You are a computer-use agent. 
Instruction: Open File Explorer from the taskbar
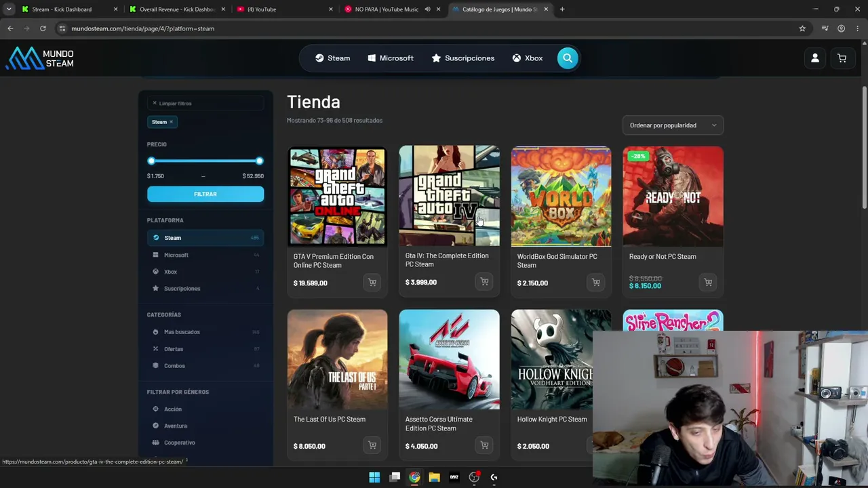[x=434, y=477]
